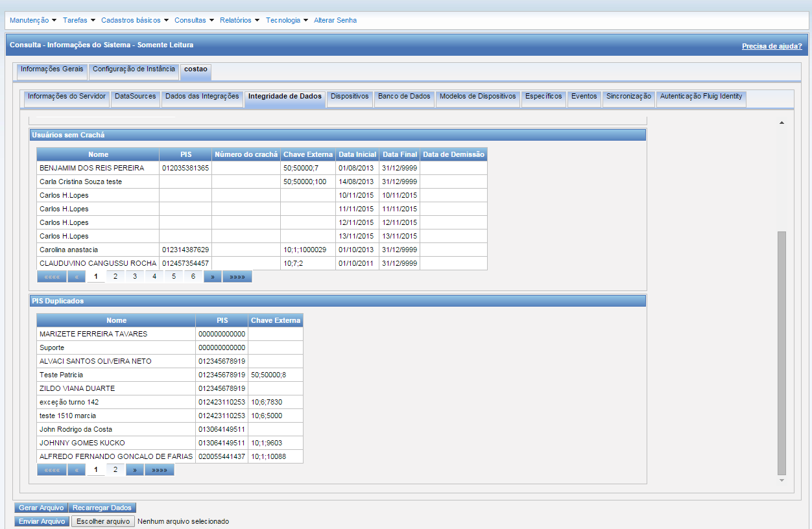
Task: Select row MARIZETE FERREIRA TAVARES
Action: 170,334
